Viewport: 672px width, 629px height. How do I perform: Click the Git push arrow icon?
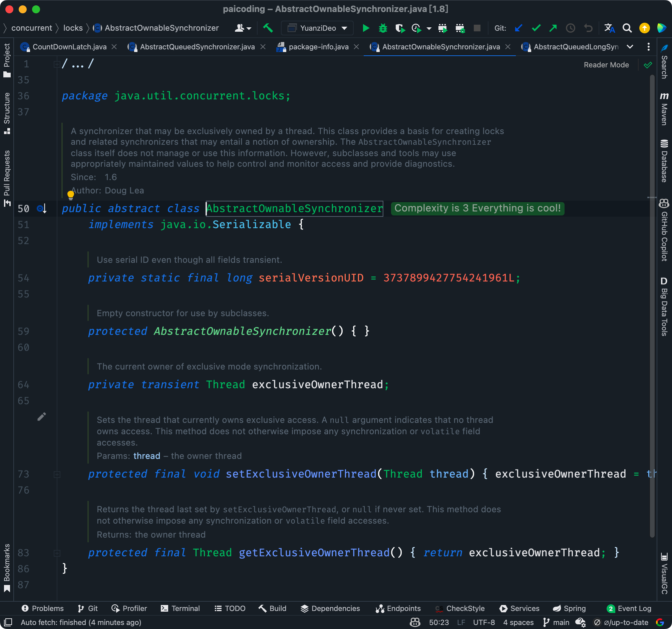553,28
